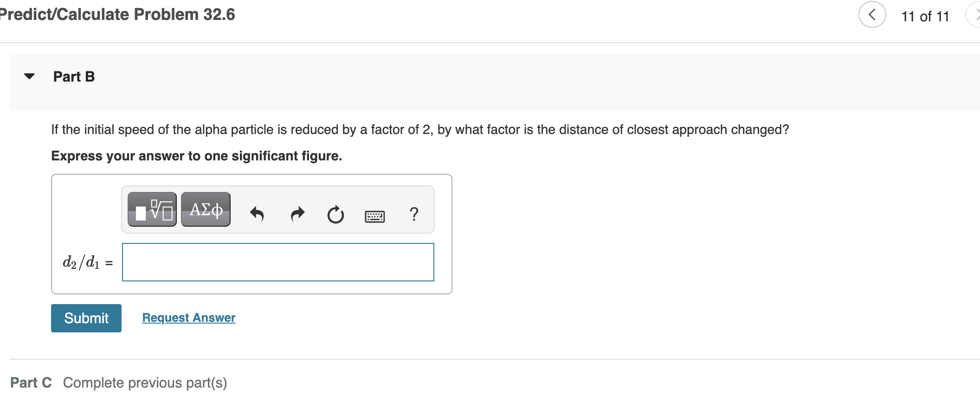Expand the Part C section
Image resolution: width=980 pixels, height=420 pixels.
[x=31, y=382]
